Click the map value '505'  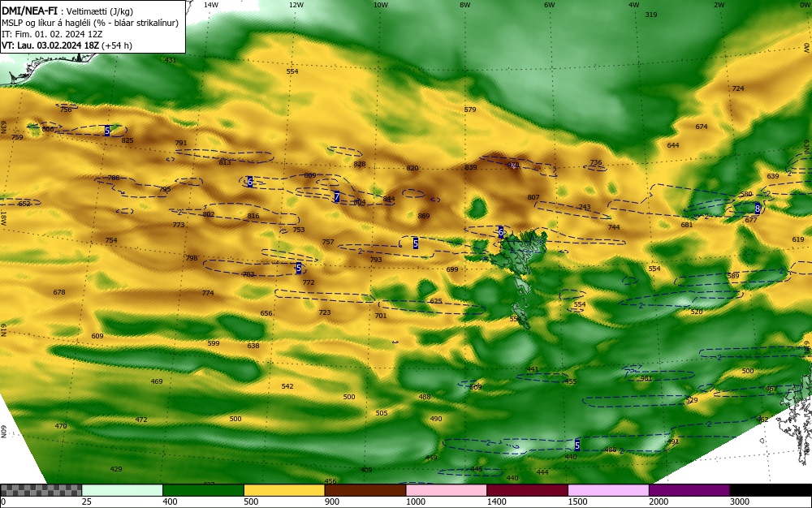click(x=382, y=413)
